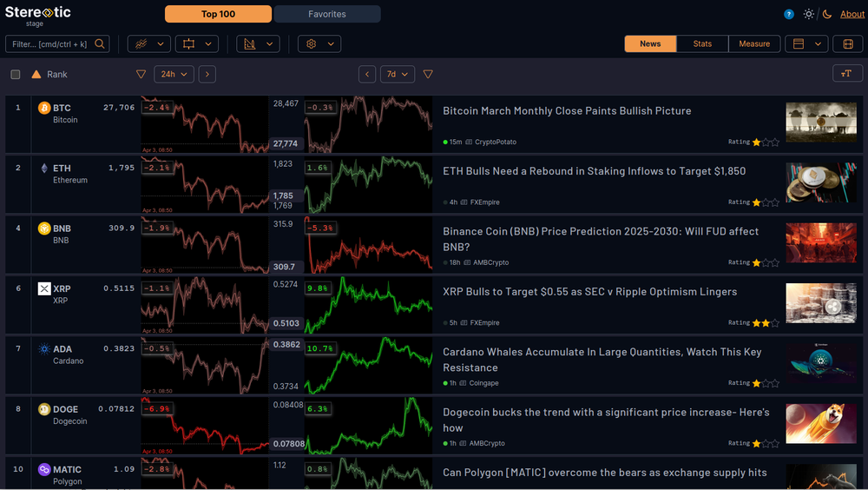868x490 pixels.
Task: Click BTC price value 27,706
Action: 119,108
